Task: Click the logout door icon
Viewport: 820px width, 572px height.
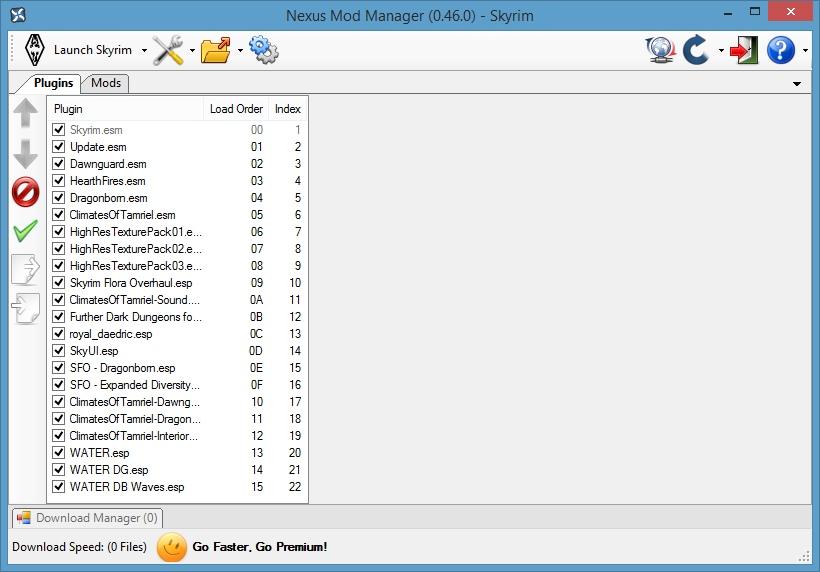Action: click(x=744, y=50)
